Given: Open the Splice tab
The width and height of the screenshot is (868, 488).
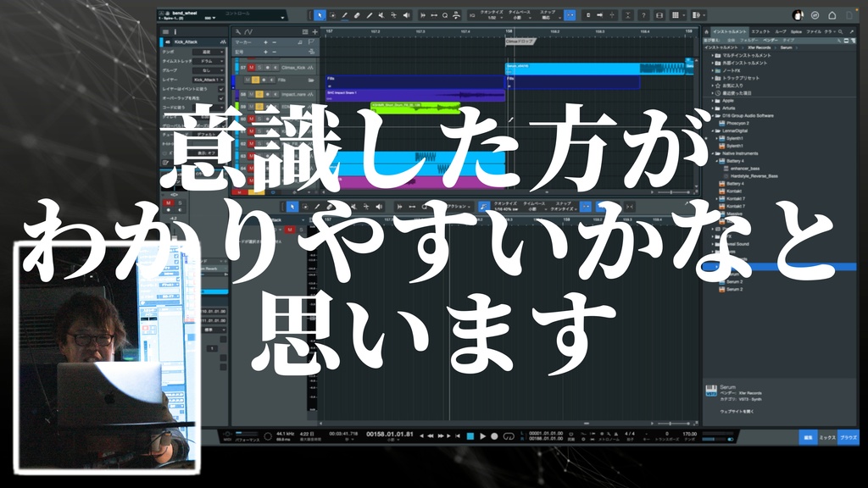Looking at the screenshot, I should [796, 31].
